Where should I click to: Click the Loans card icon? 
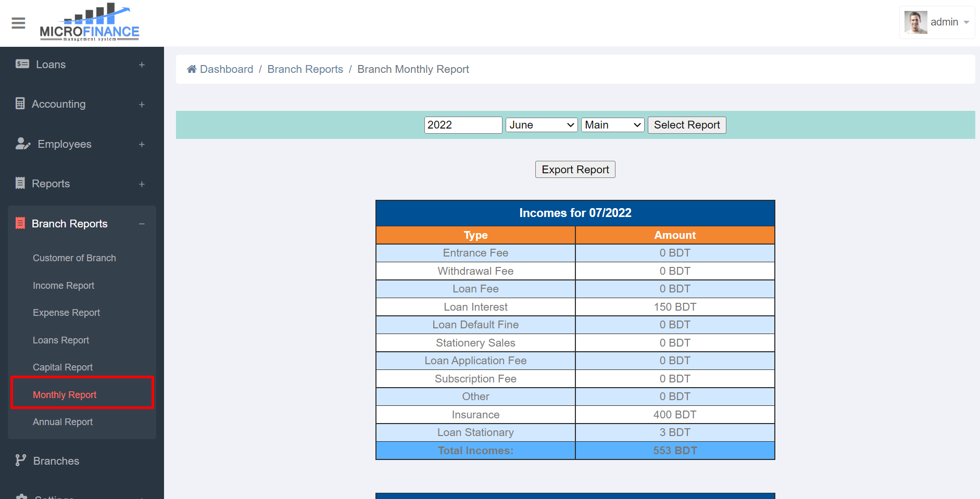click(x=22, y=64)
